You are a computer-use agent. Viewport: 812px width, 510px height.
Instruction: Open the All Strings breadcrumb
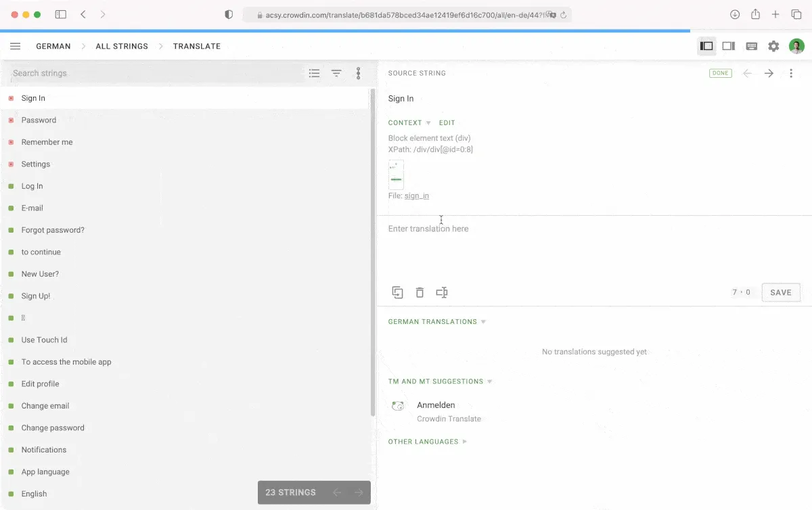click(x=122, y=46)
